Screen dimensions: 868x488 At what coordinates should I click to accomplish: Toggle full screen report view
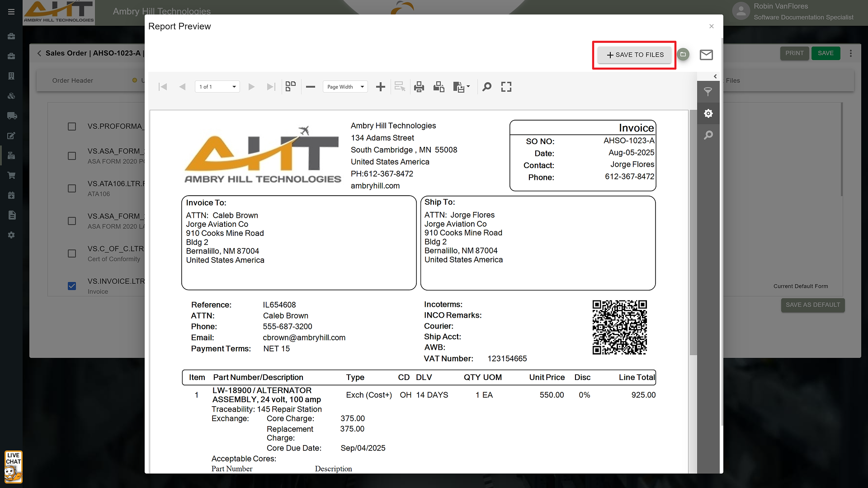click(x=506, y=87)
